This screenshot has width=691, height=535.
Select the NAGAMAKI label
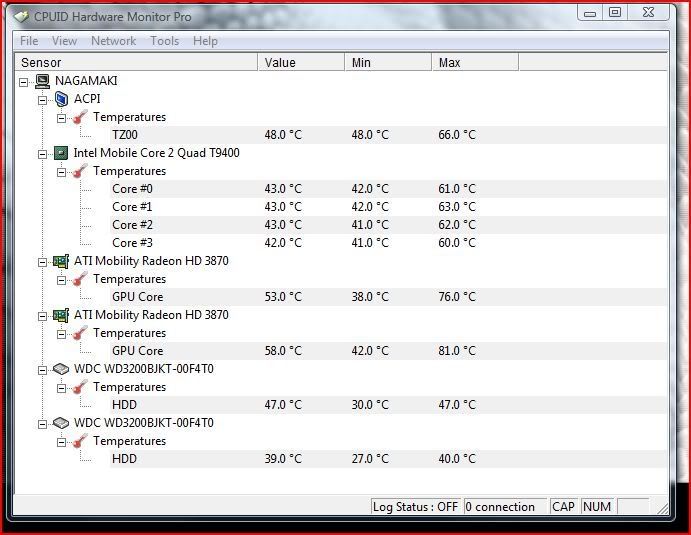[86, 81]
